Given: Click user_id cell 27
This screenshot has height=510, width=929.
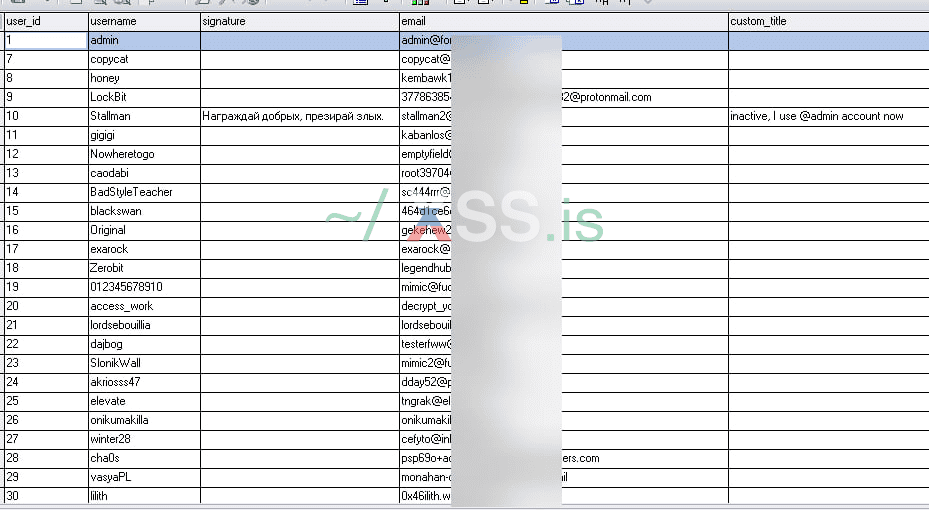Looking at the screenshot, I should 46,439.
